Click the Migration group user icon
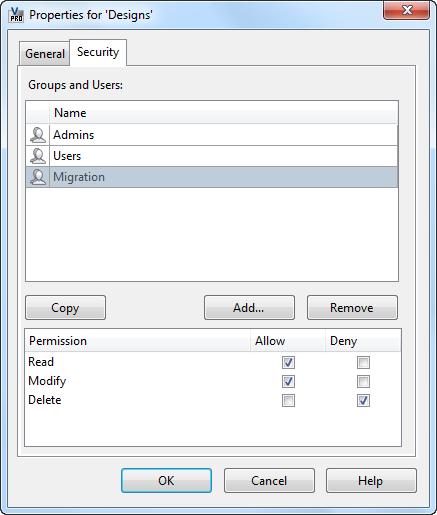Viewport: 437px width, 515px height. tap(38, 177)
